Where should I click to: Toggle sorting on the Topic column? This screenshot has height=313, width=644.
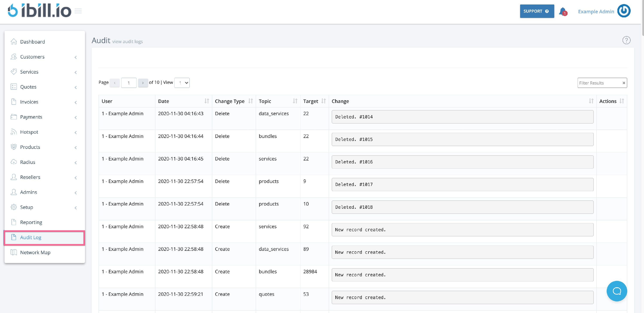pos(295,101)
